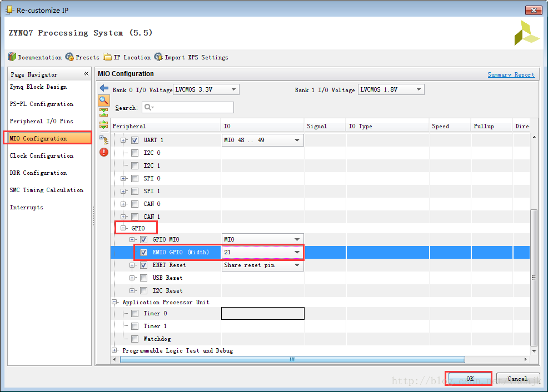Click the hierarchy tree view icon
The height and width of the screenshot is (392, 548).
click(104, 139)
